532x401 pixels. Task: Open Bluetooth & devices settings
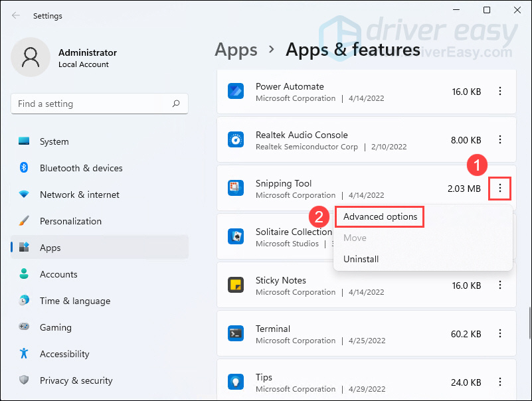point(100,167)
